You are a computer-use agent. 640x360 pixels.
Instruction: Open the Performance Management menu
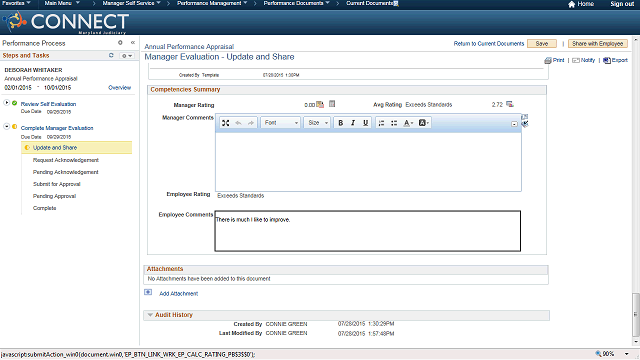click(212, 3)
